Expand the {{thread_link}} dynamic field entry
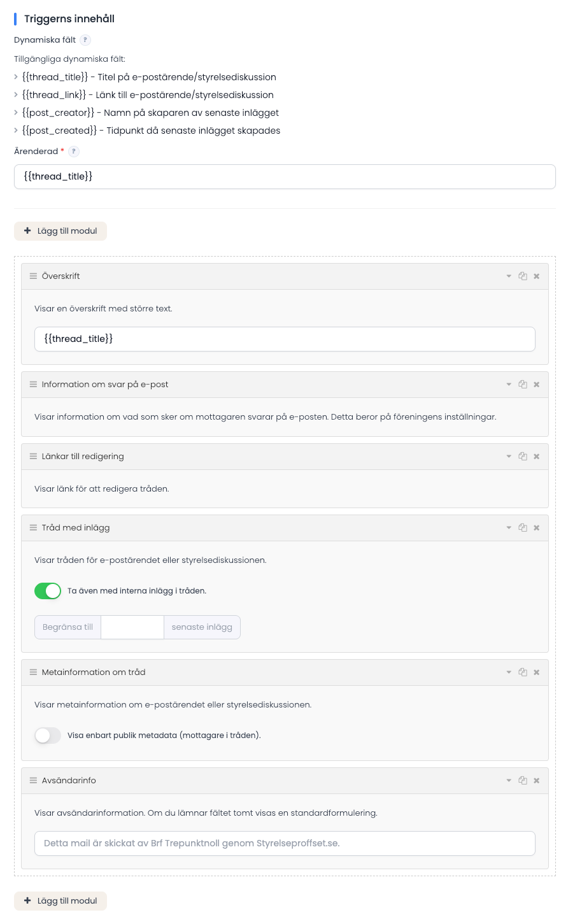The width and height of the screenshot is (568, 924). click(16, 95)
